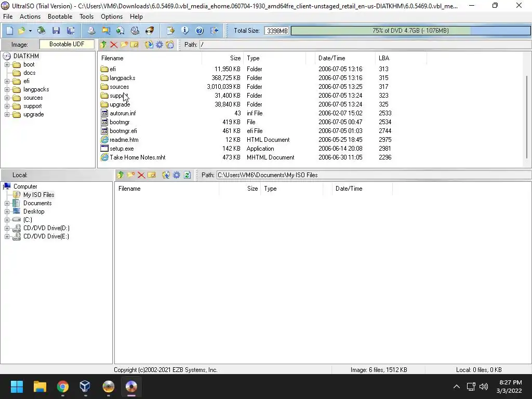Open the Actions menu
The image size is (532, 399).
click(x=30, y=17)
